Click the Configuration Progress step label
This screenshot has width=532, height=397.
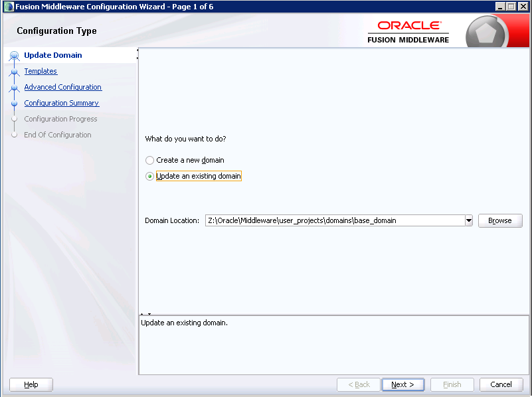coord(60,119)
